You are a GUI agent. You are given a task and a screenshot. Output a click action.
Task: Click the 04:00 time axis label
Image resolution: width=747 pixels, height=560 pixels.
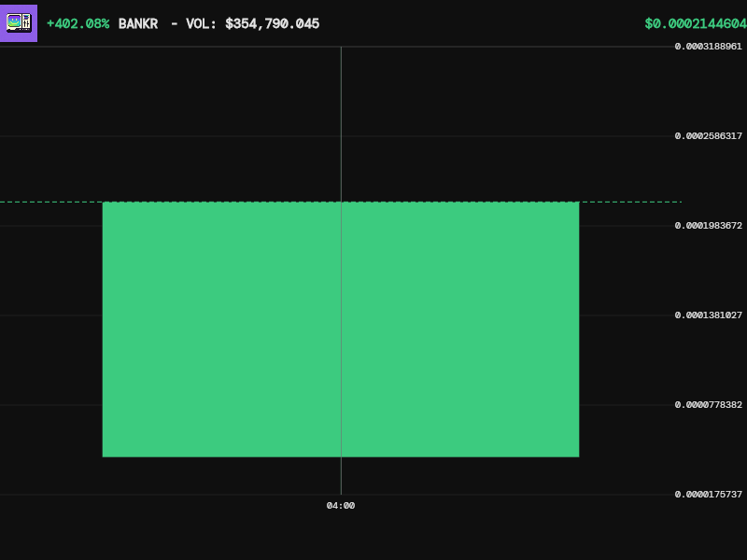[x=341, y=506]
